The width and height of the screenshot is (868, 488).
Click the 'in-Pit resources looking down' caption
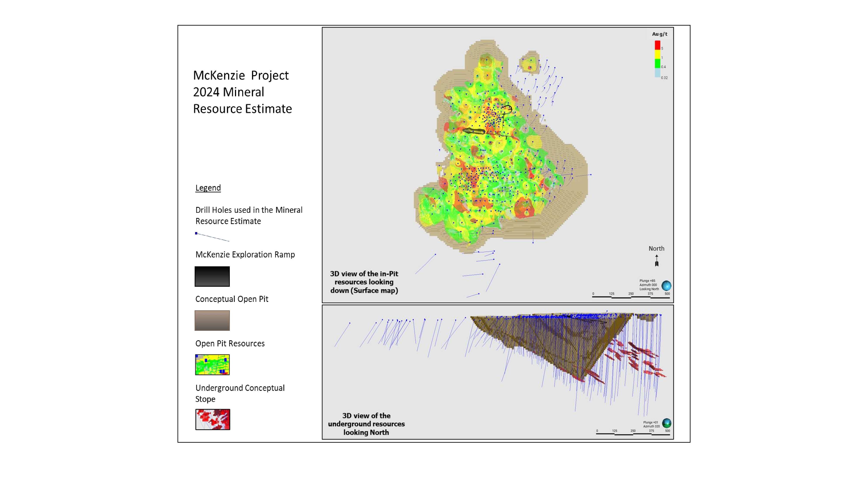coord(364,282)
